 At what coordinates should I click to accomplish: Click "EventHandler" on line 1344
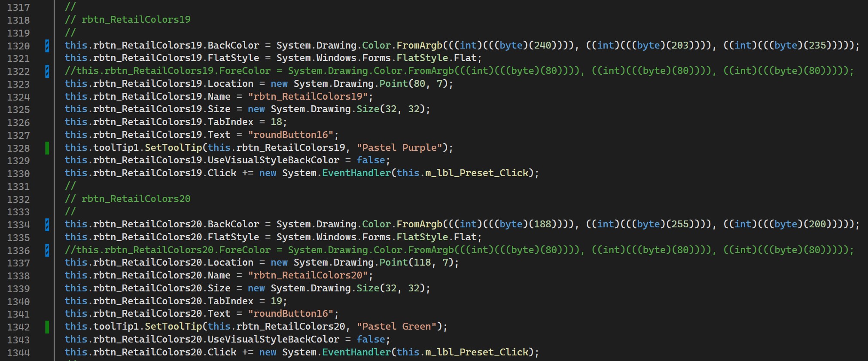(356, 352)
